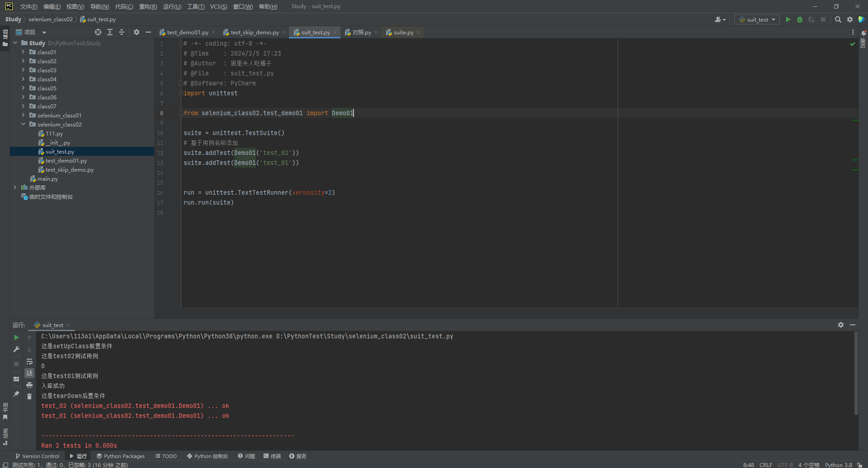The width and height of the screenshot is (868, 468).
Task: Expand the 外部库 node
Action: pos(15,187)
